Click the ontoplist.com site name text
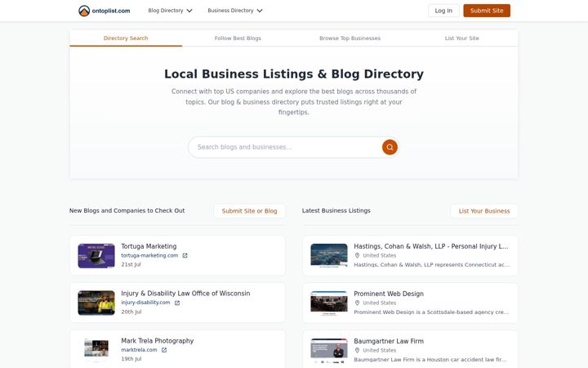The image size is (588, 368). tap(111, 11)
